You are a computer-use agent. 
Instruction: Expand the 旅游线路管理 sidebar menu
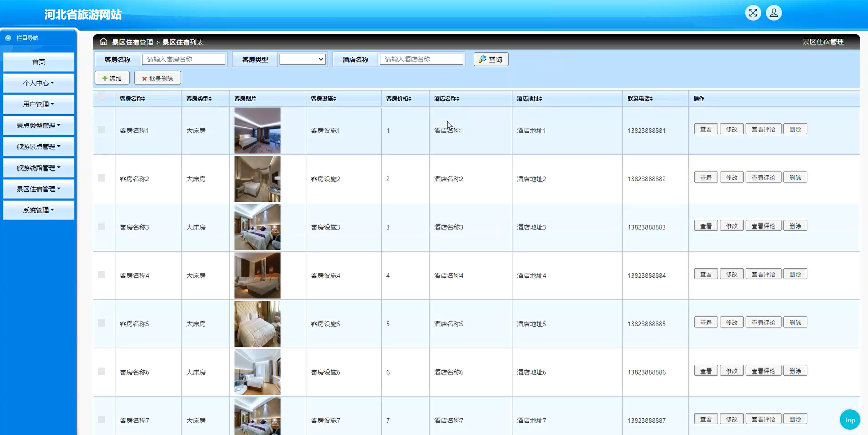point(39,168)
